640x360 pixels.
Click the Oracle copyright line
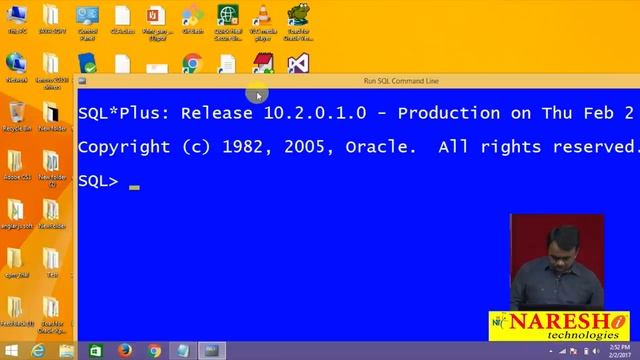(x=358, y=147)
